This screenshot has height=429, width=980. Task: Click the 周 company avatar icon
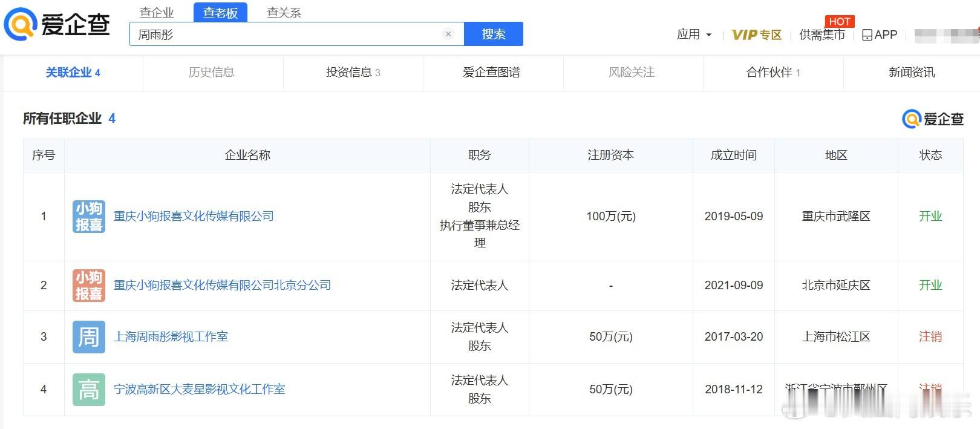point(89,337)
